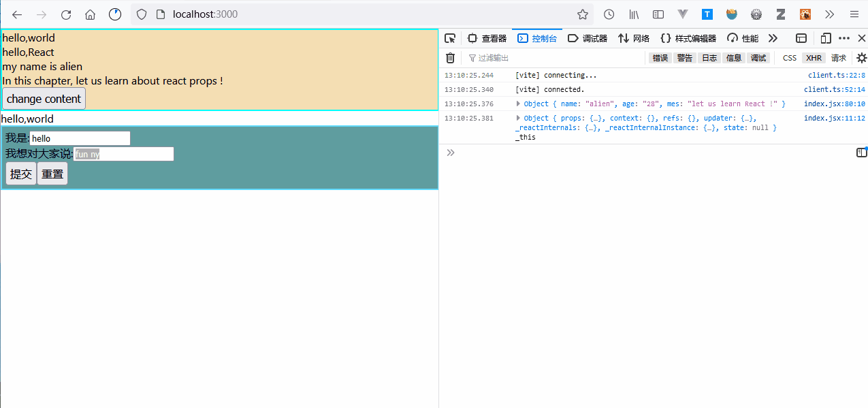Toggle the CSS filter
The width and height of the screenshot is (868, 408).
tap(790, 58)
